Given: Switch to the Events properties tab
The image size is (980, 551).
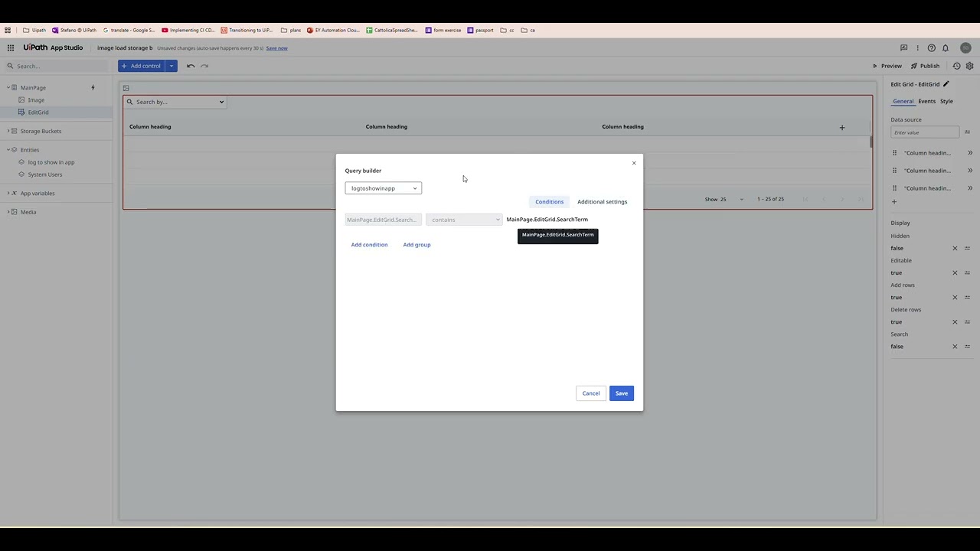Looking at the screenshot, I should click(x=926, y=101).
